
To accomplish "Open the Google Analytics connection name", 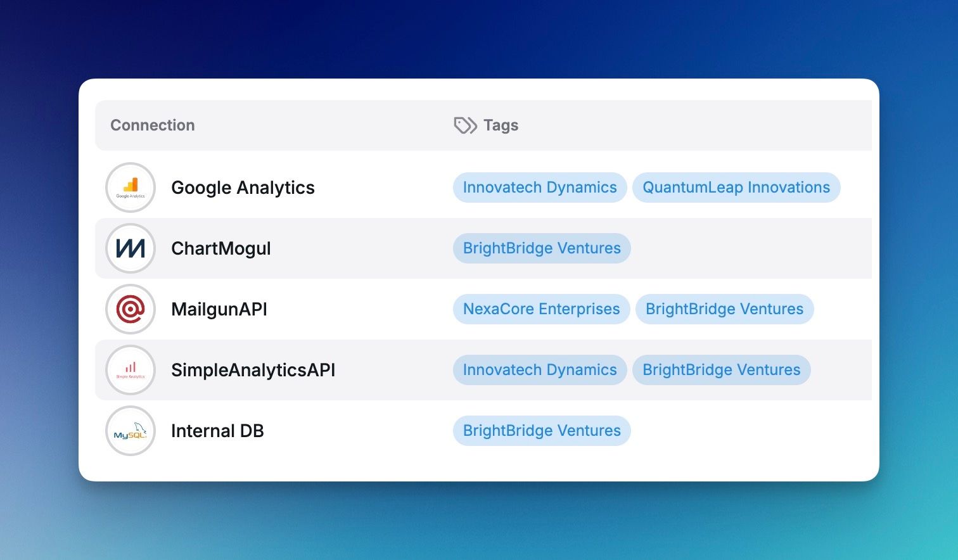I will coord(243,188).
